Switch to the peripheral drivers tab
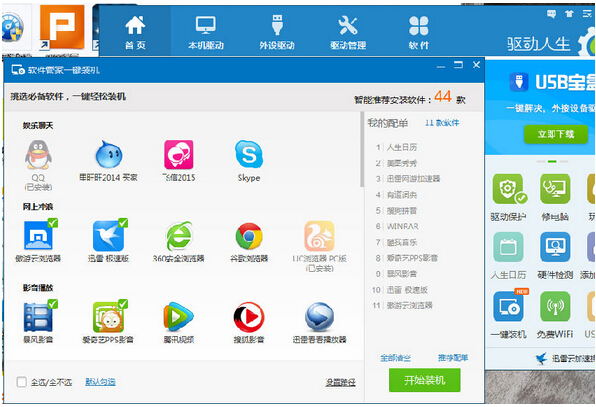Viewport: 596px width, 407px height. click(x=277, y=32)
